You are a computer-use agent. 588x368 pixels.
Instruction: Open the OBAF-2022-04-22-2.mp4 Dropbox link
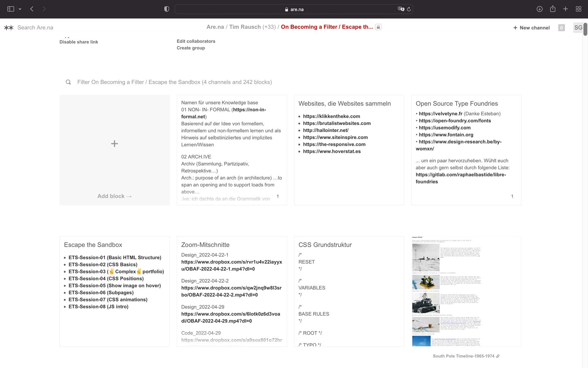point(231,292)
